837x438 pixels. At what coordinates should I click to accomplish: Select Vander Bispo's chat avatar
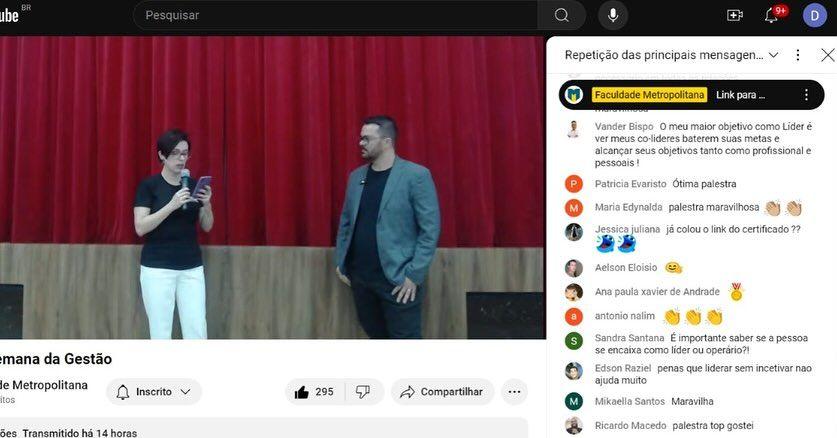[x=573, y=129]
